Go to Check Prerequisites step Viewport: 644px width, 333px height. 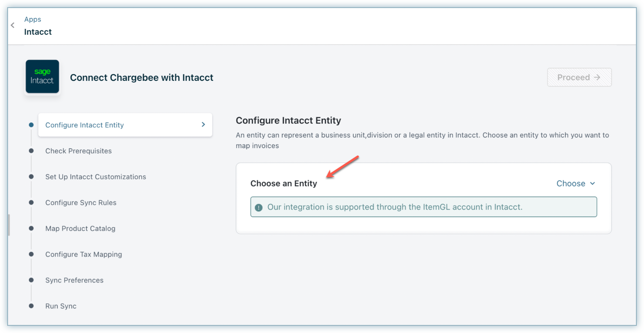pyautogui.click(x=78, y=151)
